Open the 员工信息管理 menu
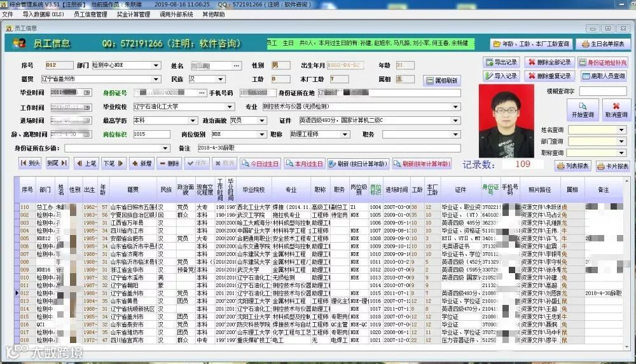 pyautogui.click(x=90, y=14)
